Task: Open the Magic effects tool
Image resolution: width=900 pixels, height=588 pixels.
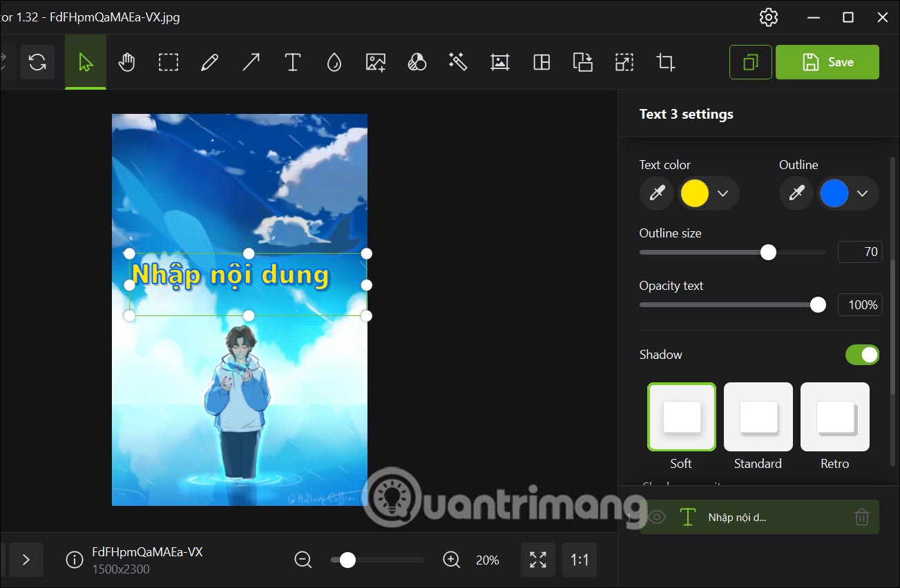Action: coord(458,62)
